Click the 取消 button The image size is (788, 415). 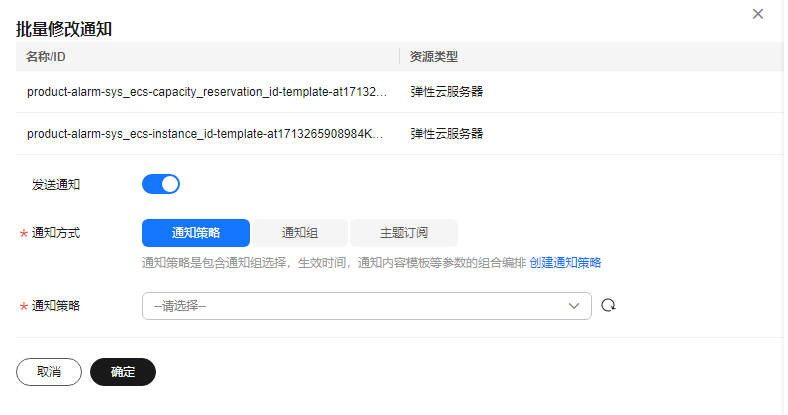click(x=49, y=372)
